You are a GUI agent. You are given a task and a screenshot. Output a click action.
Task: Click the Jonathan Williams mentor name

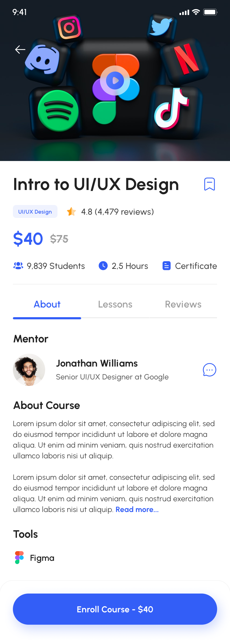pyautogui.click(x=97, y=363)
